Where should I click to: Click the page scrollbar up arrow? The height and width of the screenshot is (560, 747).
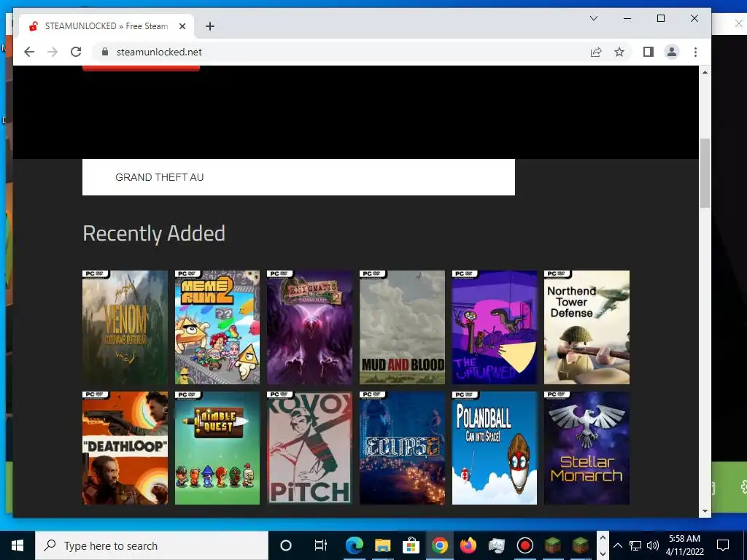[x=705, y=72]
